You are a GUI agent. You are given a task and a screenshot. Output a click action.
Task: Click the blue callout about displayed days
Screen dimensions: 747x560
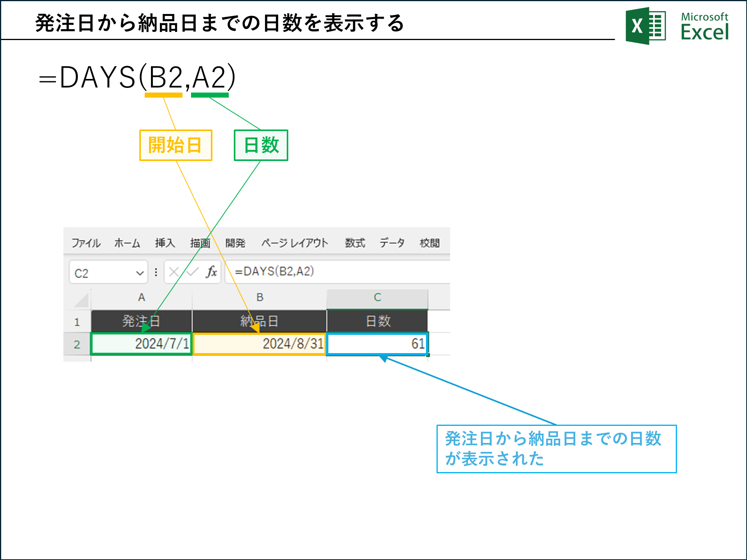point(556,449)
